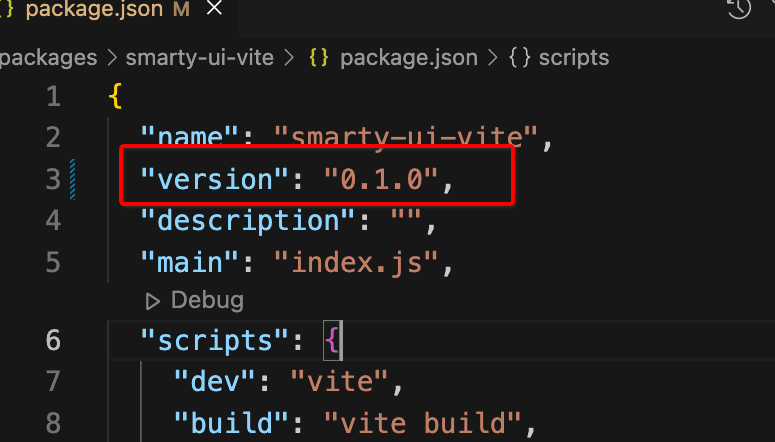Click the "0.1.0" version value

[381, 180]
